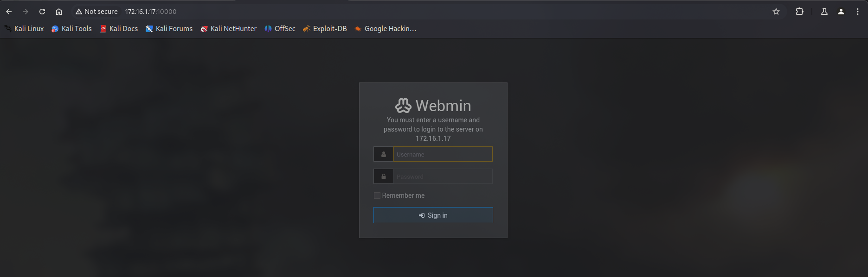Viewport: 868px width, 277px height.
Task: Open the OffSec bookmark
Action: [x=280, y=29]
